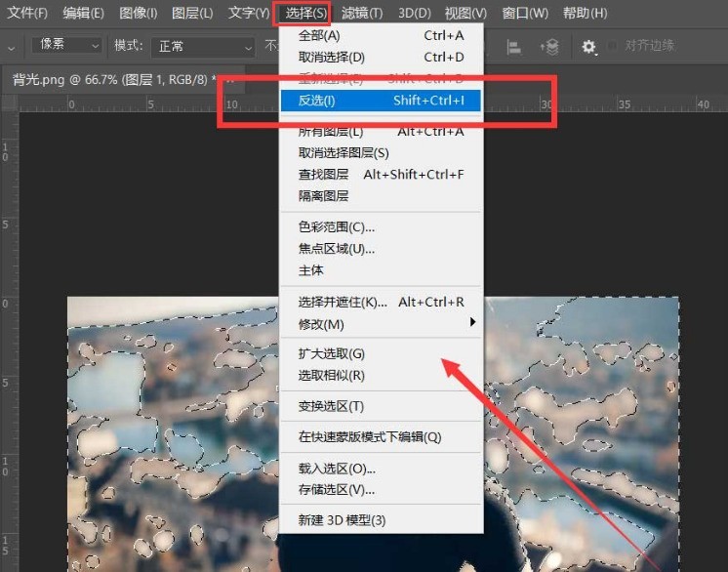Open the 文字(Y) menu
Viewport: 728px width, 572px height.
click(249, 13)
